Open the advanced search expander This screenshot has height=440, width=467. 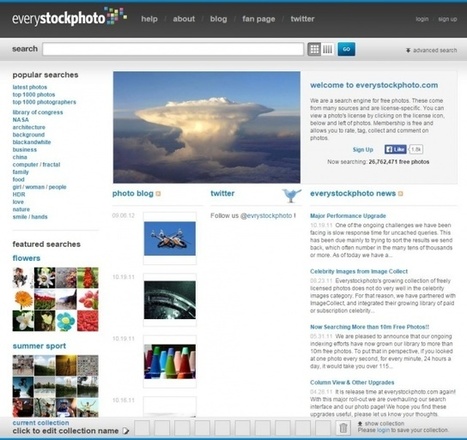point(431,50)
